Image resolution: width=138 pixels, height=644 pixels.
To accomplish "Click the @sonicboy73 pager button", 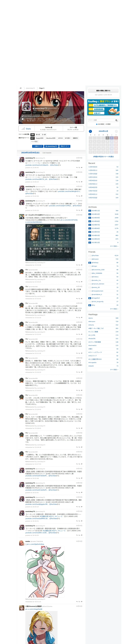I will click(x=51, y=146).
